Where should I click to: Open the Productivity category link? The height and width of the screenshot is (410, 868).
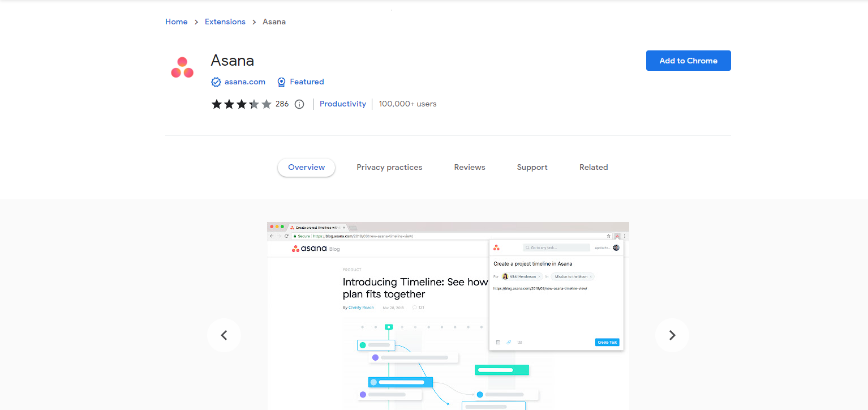pyautogui.click(x=343, y=104)
